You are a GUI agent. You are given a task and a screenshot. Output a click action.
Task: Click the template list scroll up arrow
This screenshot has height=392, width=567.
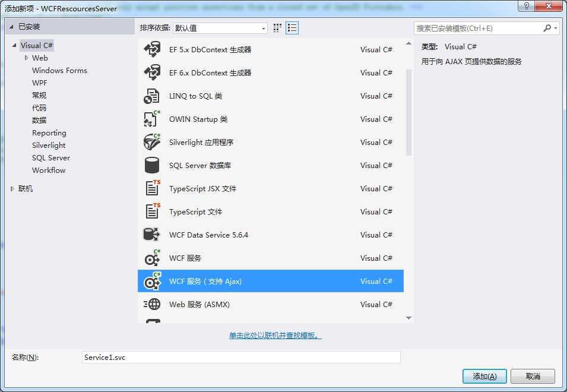point(408,43)
